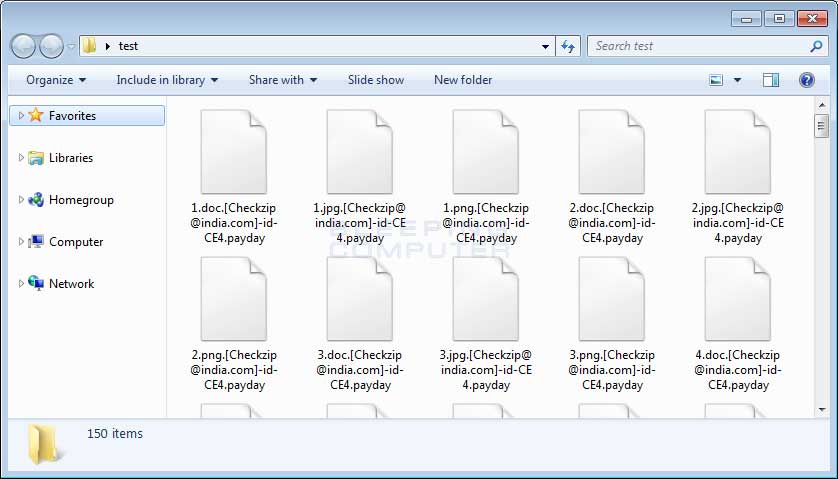Screen dimensions: 838x479
Task: Open the recent pages dropdown arrow
Action: pos(71,47)
